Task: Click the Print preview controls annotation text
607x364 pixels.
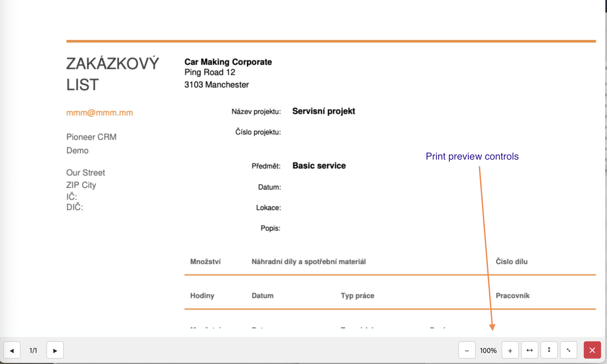Action: pyautogui.click(x=472, y=156)
